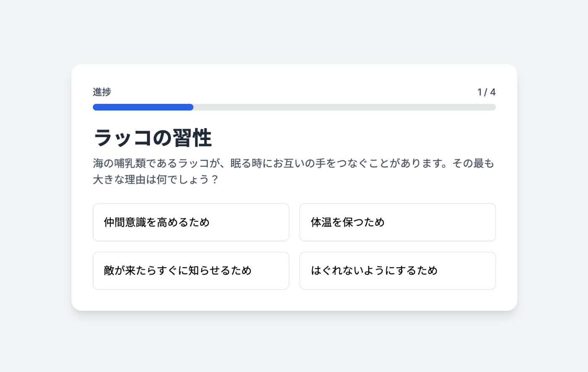
Task: Choose the top-right answer card
Action: 397,222
